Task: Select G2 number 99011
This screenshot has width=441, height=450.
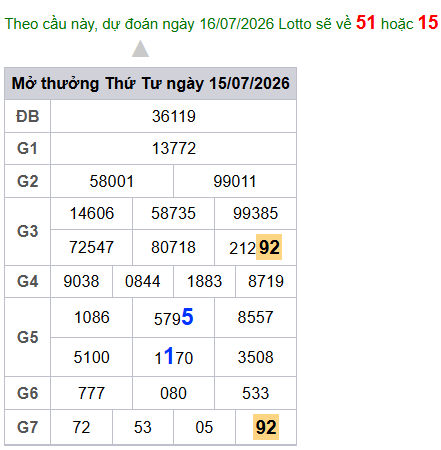Action: click(235, 181)
